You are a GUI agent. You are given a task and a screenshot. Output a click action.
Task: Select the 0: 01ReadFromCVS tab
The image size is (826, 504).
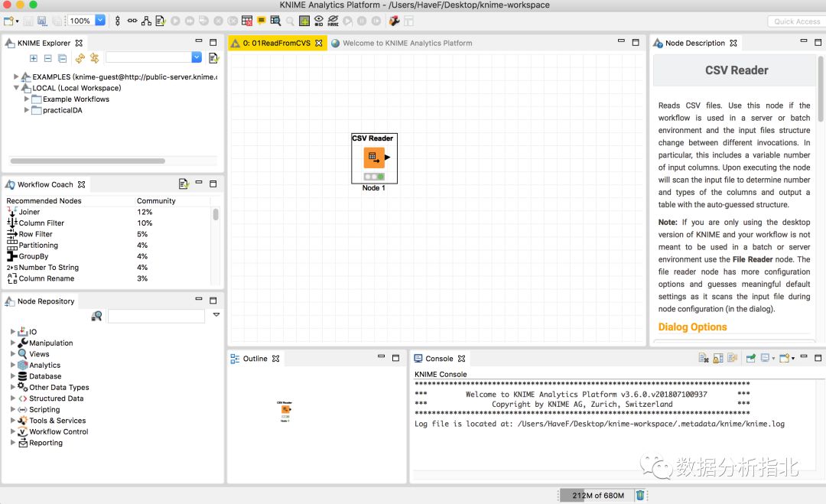pos(276,43)
